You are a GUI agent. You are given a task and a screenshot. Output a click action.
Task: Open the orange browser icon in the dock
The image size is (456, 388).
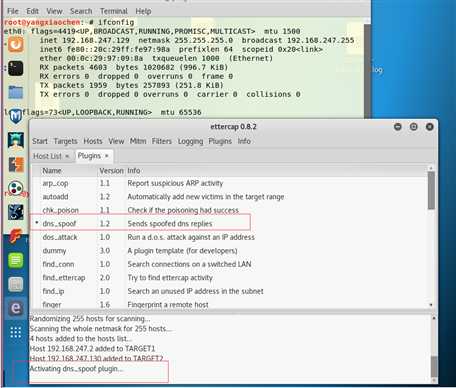[16, 45]
